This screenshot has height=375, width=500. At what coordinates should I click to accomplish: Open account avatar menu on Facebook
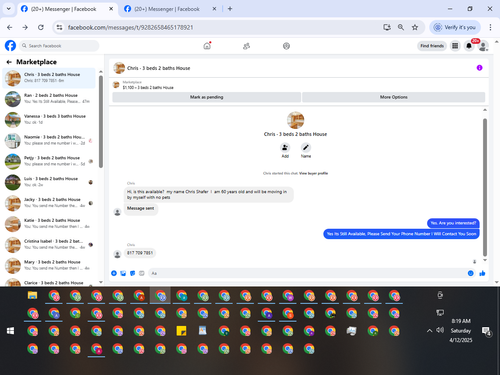point(483,46)
